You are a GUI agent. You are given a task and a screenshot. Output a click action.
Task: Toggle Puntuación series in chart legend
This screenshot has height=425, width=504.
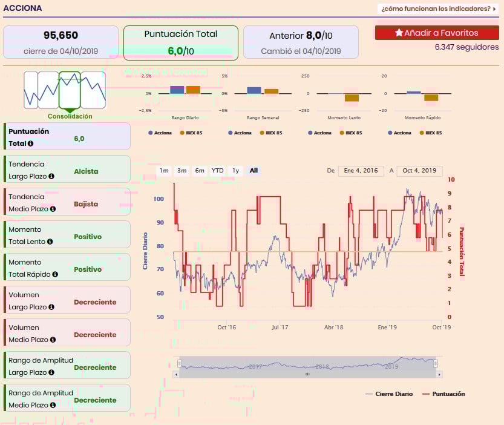pyautogui.click(x=443, y=394)
